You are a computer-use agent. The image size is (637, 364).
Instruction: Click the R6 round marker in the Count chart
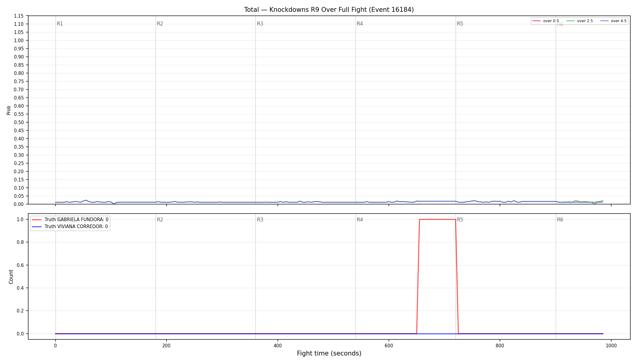tap(560, 220)
